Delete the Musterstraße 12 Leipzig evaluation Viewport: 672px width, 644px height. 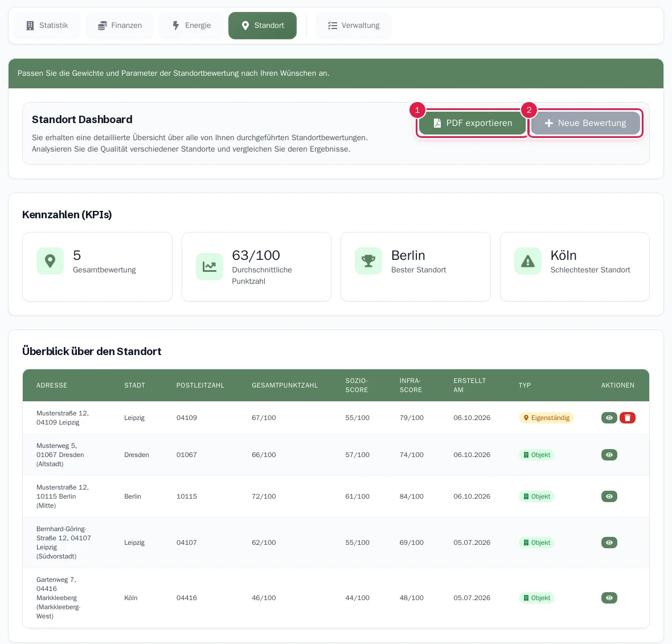[628, 418]
